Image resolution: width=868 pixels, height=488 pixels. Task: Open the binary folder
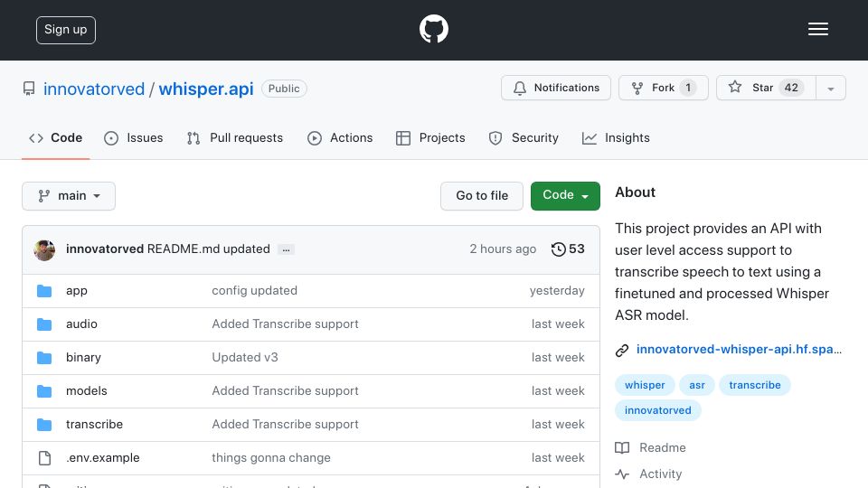[x=83, y=358]
